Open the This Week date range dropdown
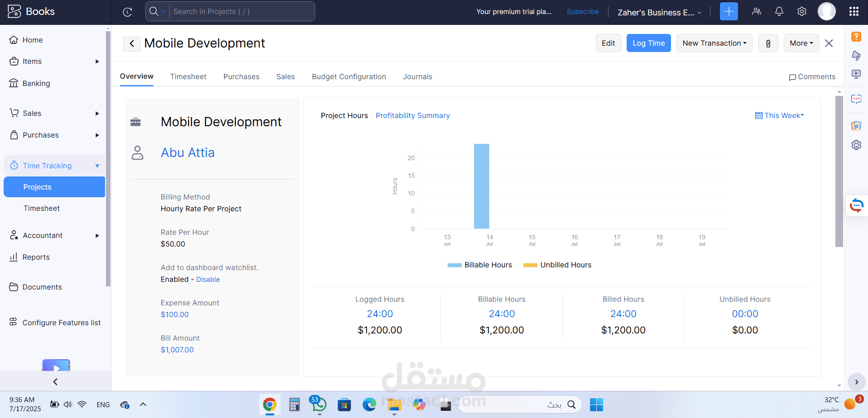868x418 pixels. (779, 116)
